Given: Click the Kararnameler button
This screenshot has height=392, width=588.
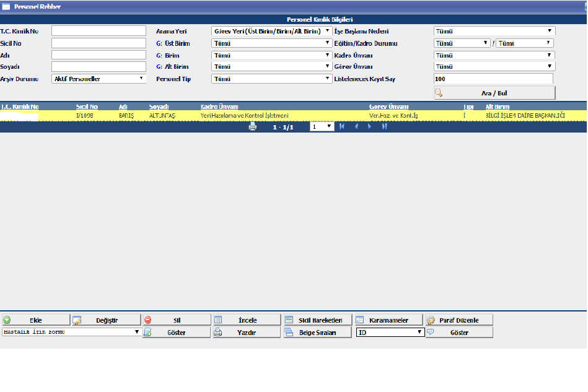Looking at the screenshot, I should (388, 320).
